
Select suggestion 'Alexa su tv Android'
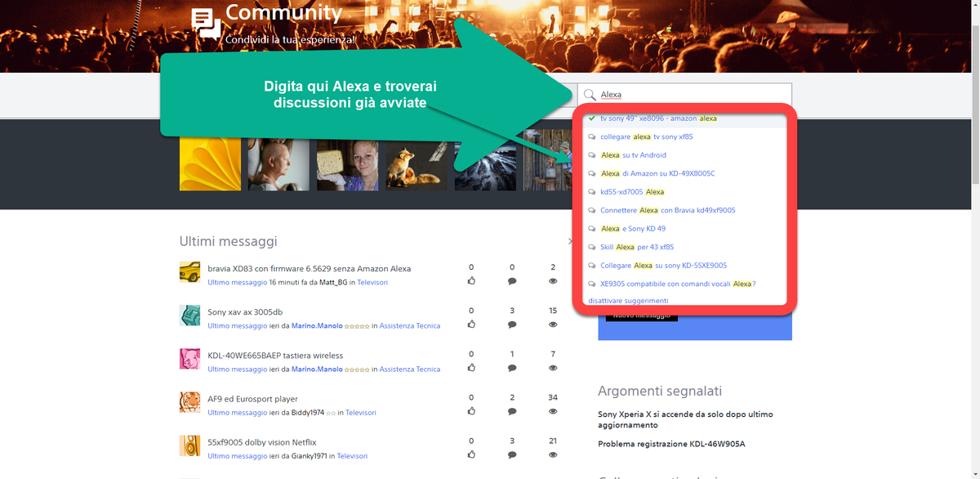[x=633, y=155]
